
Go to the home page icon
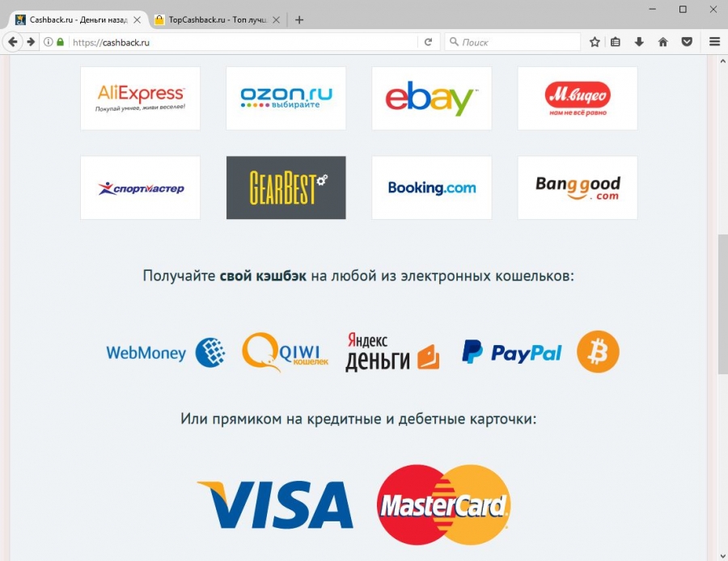663,42
